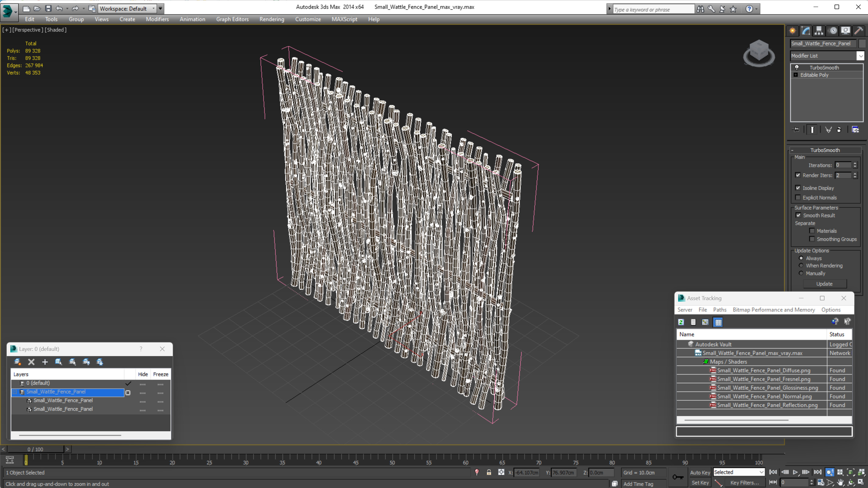Click Pin Stack icon below modifier stack
This screenshot has width=868, height=488.
(x=796, y=130)
